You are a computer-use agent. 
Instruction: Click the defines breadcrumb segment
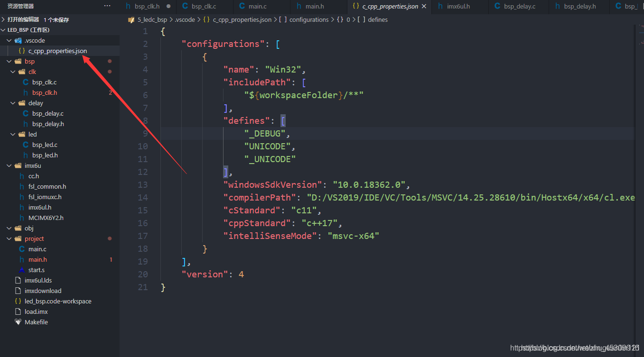378,19
